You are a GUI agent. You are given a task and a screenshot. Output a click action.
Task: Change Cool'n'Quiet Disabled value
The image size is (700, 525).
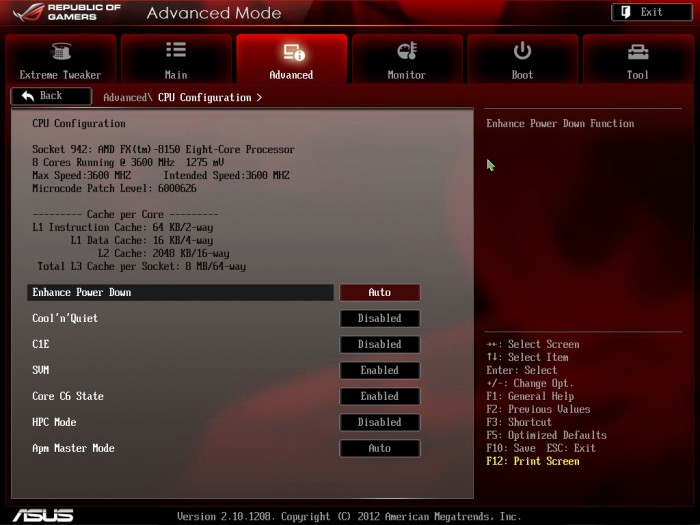pos(379,318)
